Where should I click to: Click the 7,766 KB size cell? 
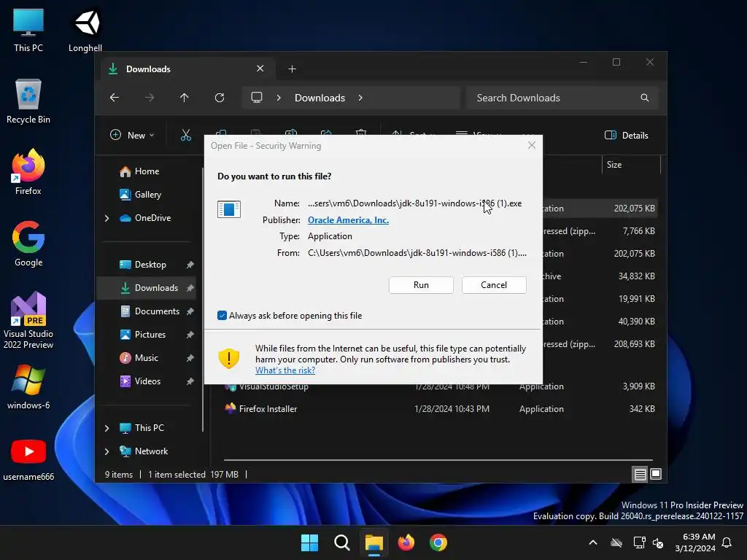pos(638,231)
